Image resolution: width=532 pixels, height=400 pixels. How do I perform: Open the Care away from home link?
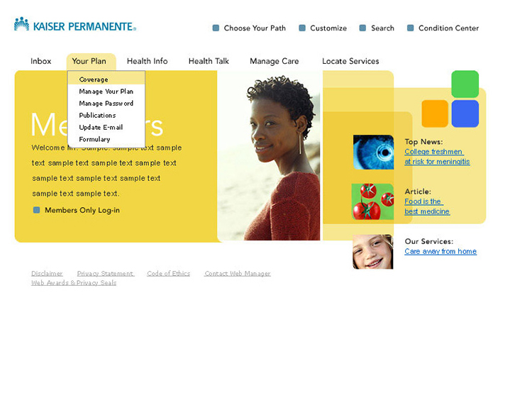click(440, 252)
